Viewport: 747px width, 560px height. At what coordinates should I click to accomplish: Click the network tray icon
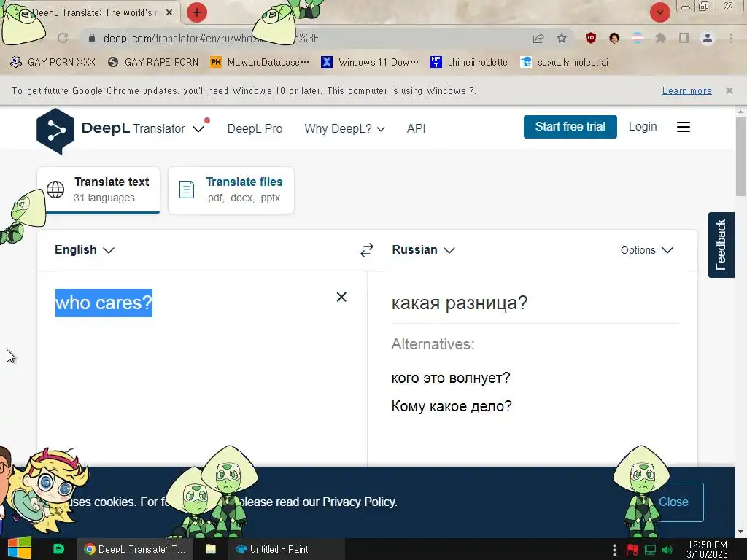click(650, 550)
